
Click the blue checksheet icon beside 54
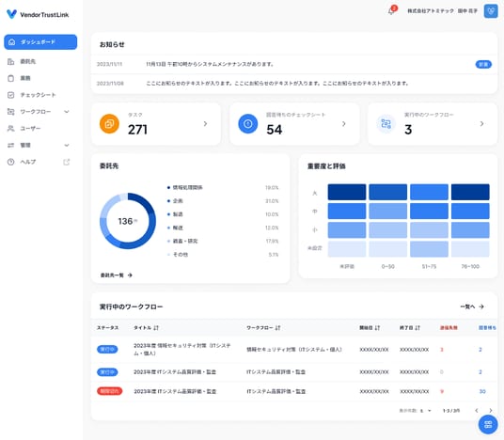click(x=248, y=124)
